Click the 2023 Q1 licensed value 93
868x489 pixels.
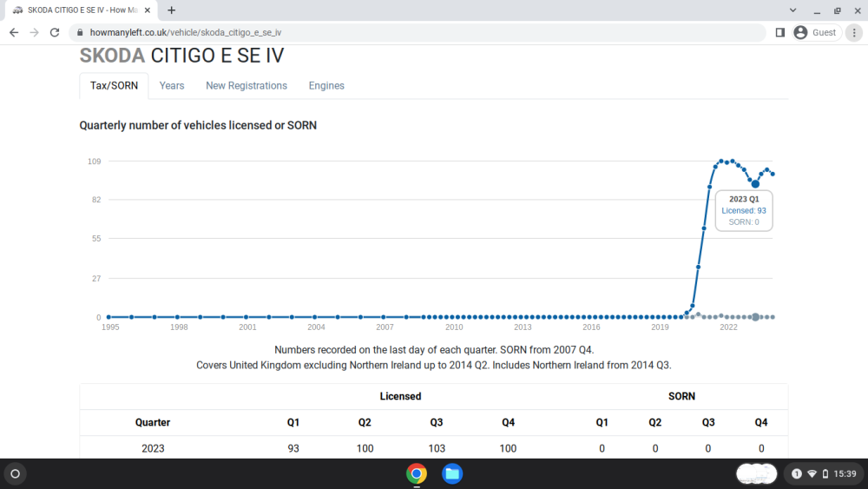point(293,448)
